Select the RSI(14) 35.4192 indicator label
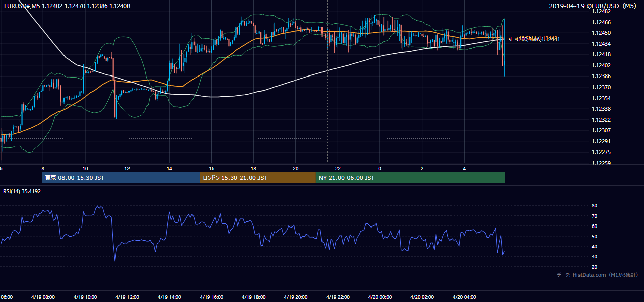 (x=22, y=191)
